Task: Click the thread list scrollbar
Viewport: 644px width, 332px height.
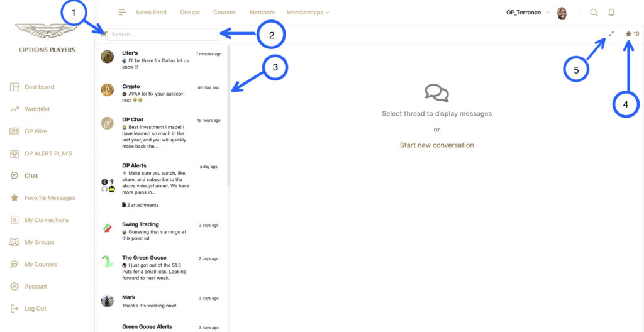Action: pos(229,115)
